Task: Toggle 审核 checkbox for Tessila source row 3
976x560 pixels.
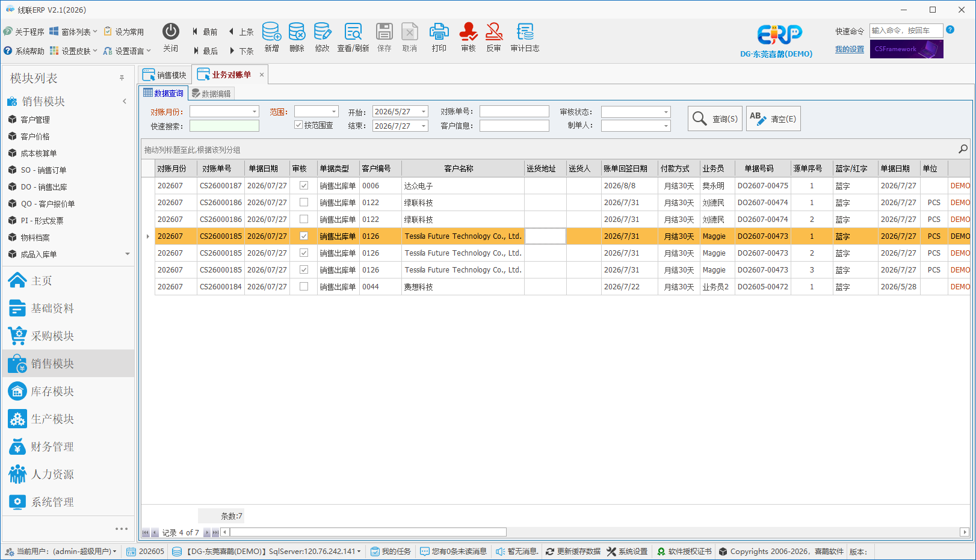Action: pos(304,269)
